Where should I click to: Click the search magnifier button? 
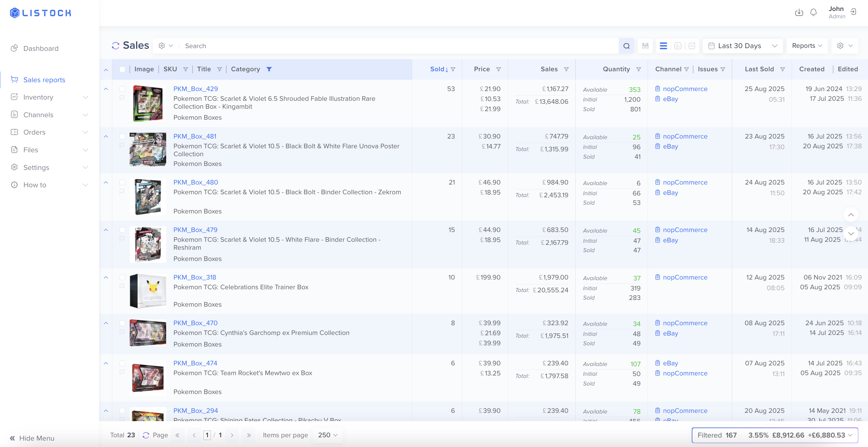pyautogui.click(x=626, y=46)
